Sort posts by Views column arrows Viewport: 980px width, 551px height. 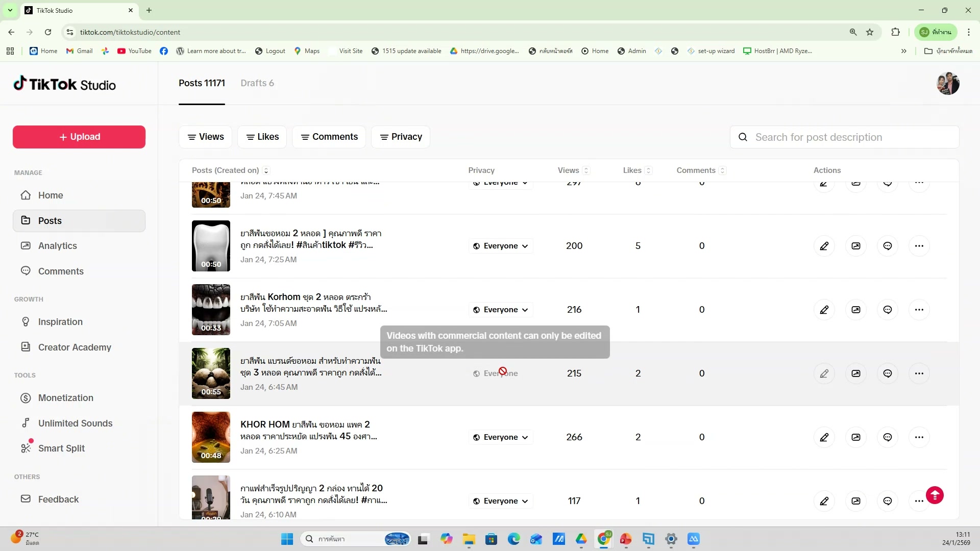586,170
